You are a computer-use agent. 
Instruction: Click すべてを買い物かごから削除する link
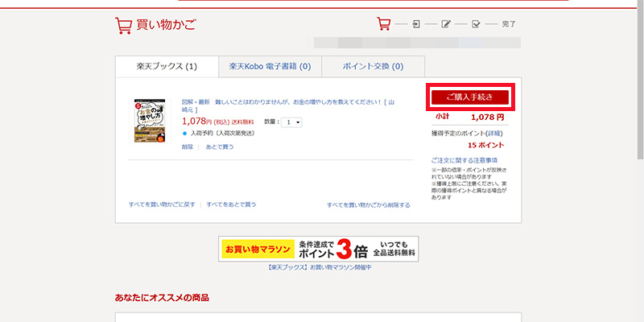368,205
